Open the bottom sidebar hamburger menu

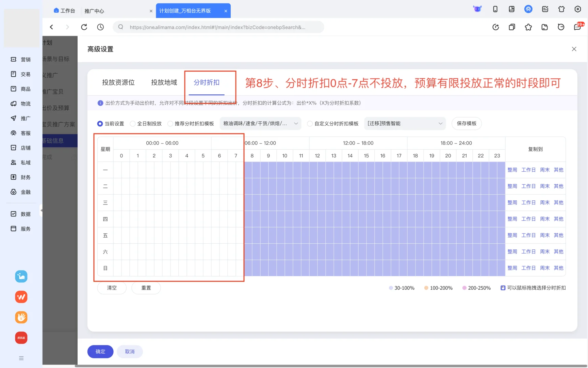tap(21, 358)
